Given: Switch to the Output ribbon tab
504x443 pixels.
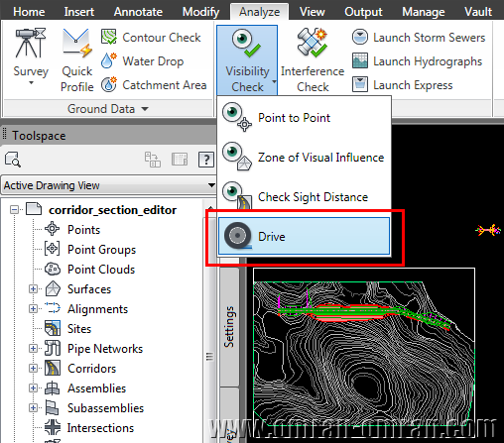Looking at the screenshot, I should (363, 12).
